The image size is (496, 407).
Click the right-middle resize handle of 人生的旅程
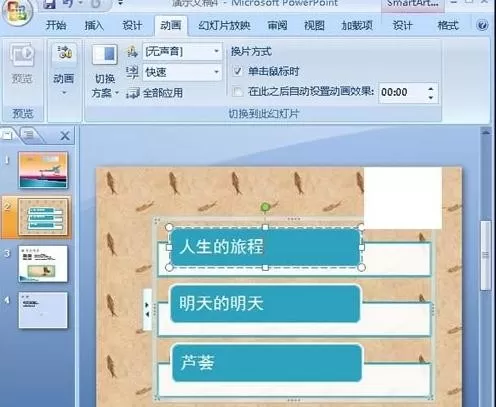361,247
